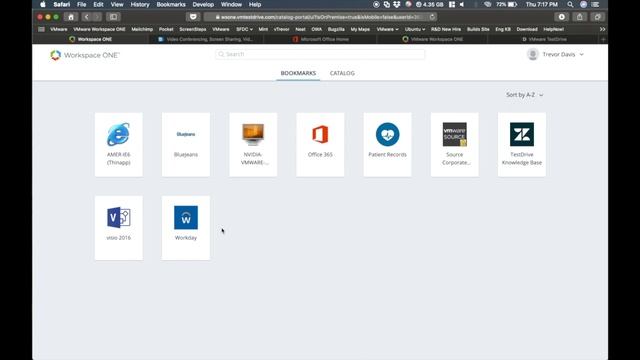Click My Maps bookmark link

coord(360,29)
